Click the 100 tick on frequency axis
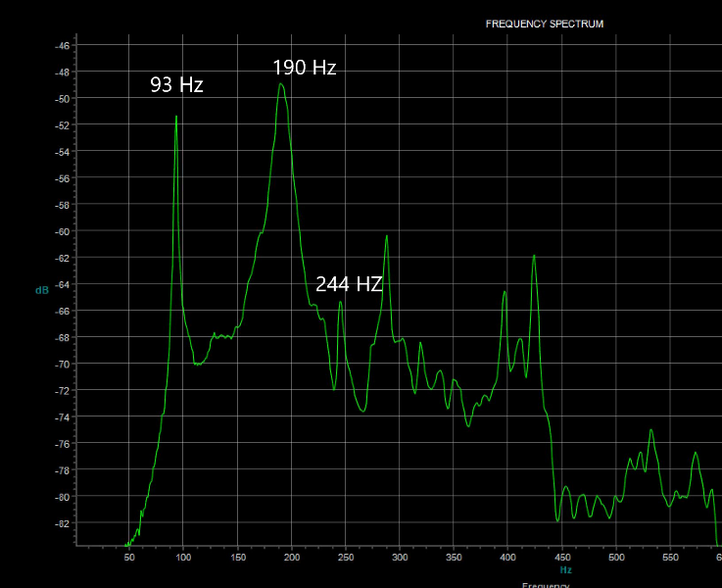Screen dimensions: 722x588 point(183,558)
